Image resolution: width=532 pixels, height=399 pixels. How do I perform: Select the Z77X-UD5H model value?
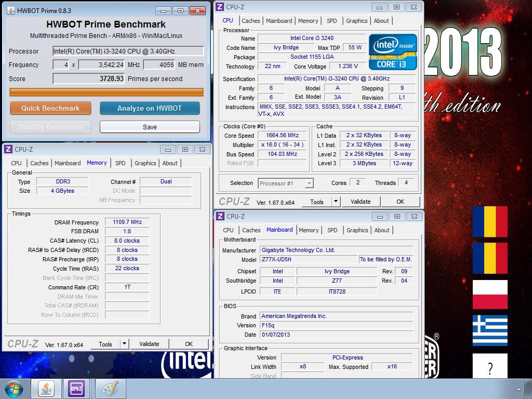(309, 259)
